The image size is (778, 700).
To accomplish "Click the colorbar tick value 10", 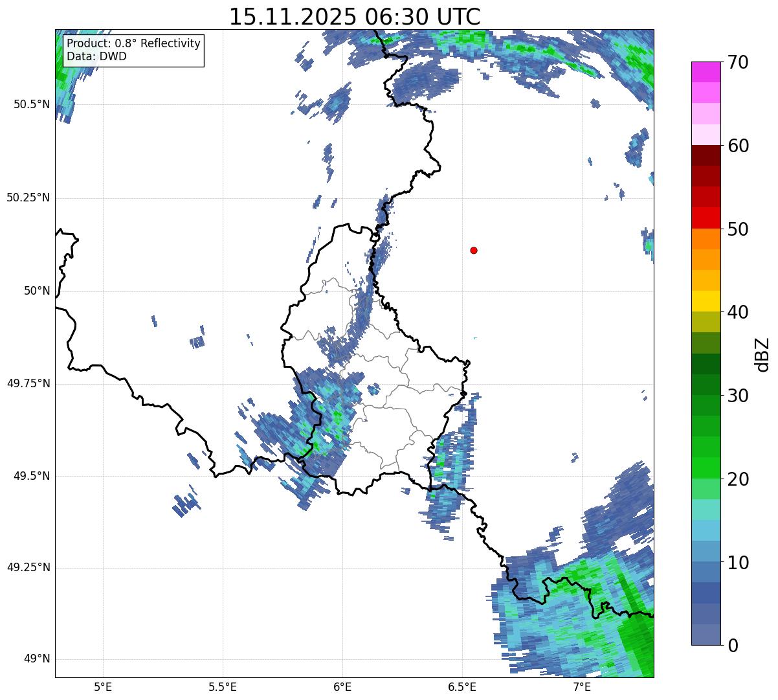I will pos(737,562).
